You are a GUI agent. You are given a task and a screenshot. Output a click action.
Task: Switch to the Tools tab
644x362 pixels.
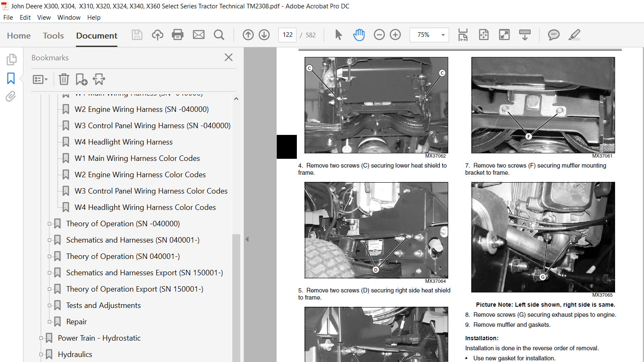pos(53,36)
